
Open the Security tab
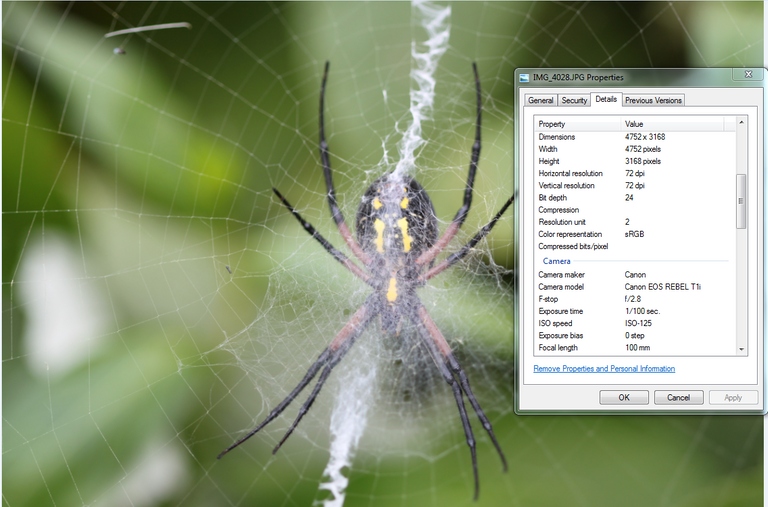pos(574,100)
